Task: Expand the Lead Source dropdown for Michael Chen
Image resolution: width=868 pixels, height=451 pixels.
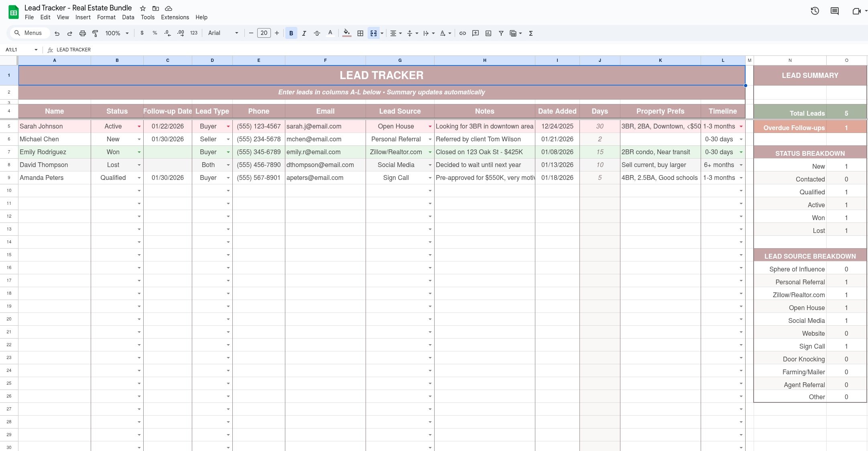Action: click(x=429, y=139)
